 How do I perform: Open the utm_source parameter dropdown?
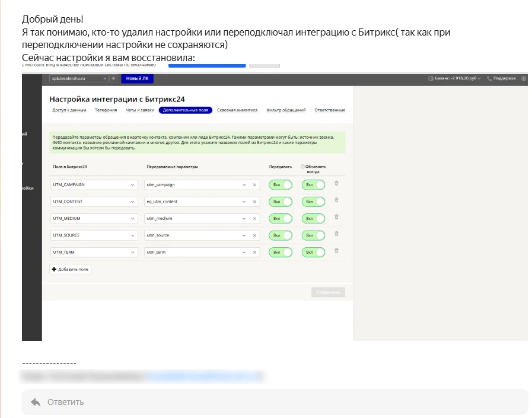point(244,235)
